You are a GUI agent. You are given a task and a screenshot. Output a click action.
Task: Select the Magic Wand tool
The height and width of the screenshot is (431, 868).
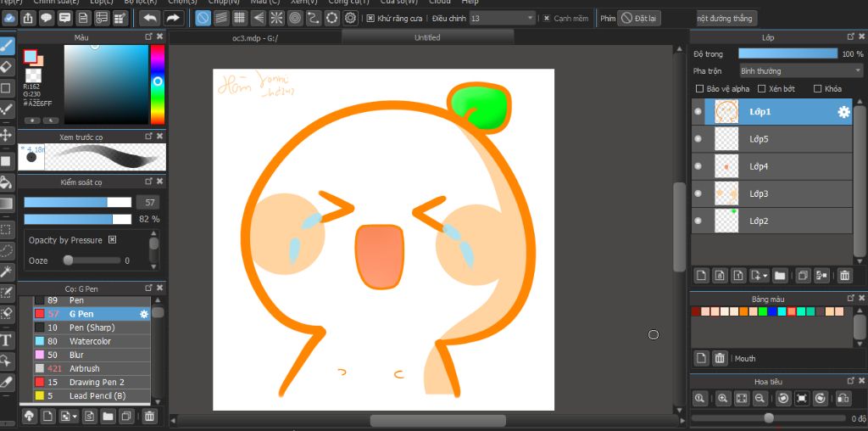7,271
